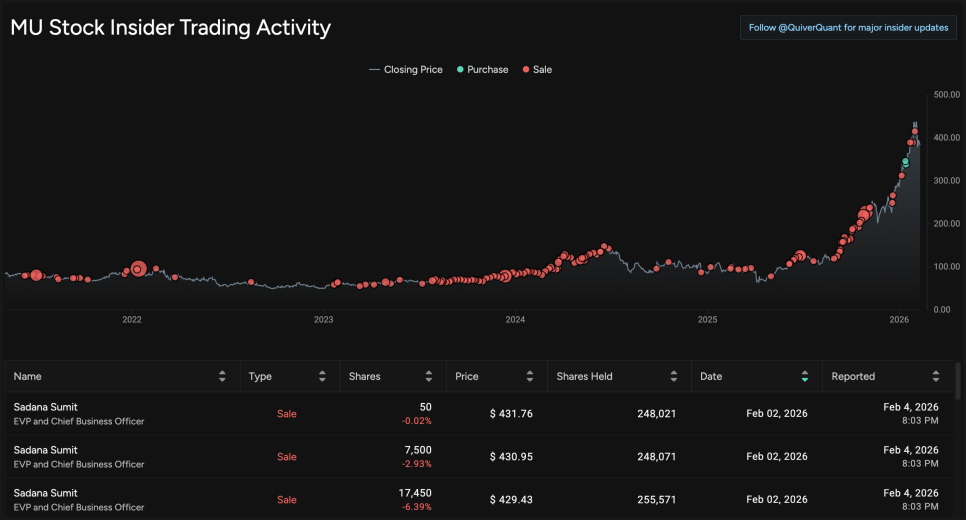Click the sort arrows in the Name column
This screenshot has width=966, height=520.
point(222,377)
